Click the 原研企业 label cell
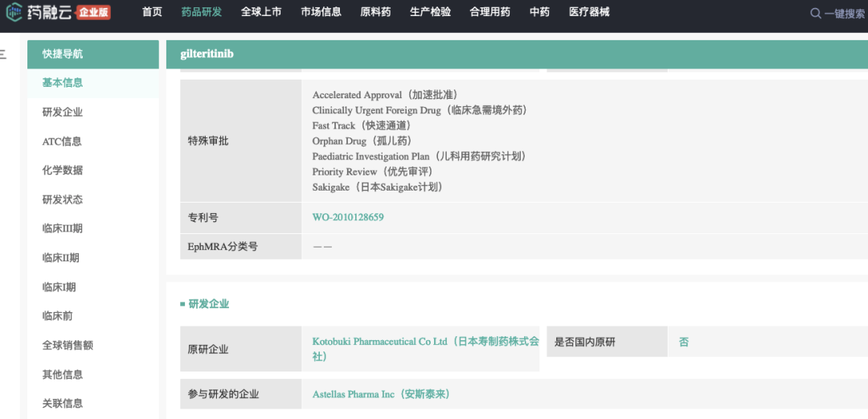 (x=241, y=349)
